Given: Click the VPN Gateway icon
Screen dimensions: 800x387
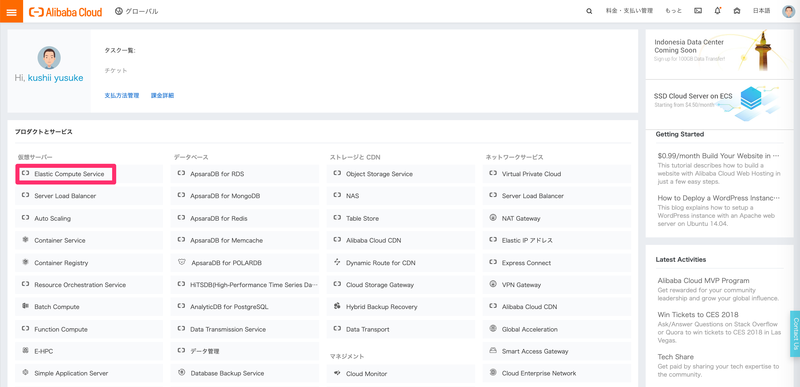Looking at the screenshot, I should pos(493,285).
